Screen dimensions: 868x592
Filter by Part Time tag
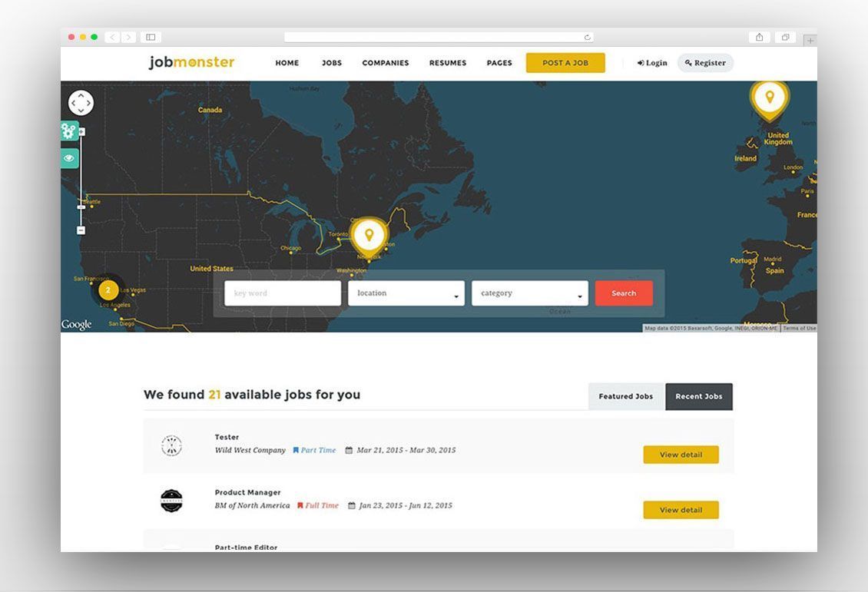[314, 451]
